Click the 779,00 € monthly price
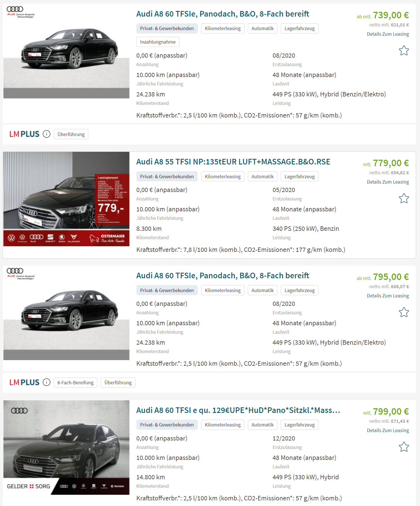 click(391, 163)
